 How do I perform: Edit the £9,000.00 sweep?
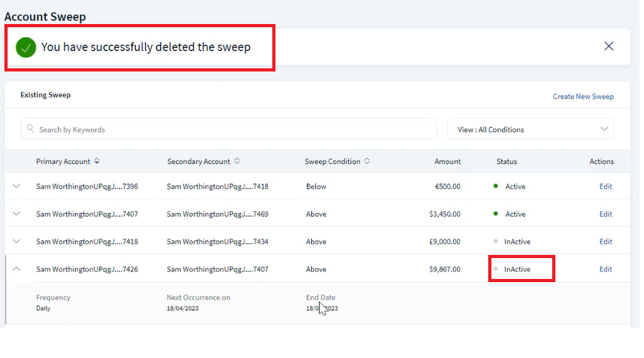(606, 241)
